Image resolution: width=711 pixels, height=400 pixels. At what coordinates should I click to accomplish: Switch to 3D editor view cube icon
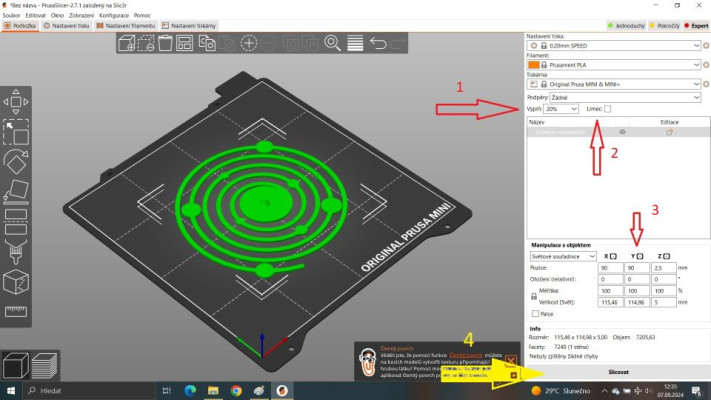15,366
